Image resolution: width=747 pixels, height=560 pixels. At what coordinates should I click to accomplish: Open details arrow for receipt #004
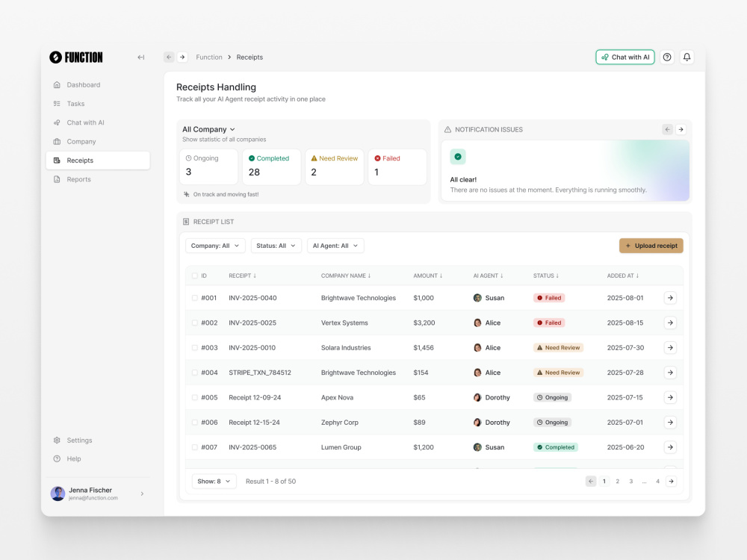670,373
